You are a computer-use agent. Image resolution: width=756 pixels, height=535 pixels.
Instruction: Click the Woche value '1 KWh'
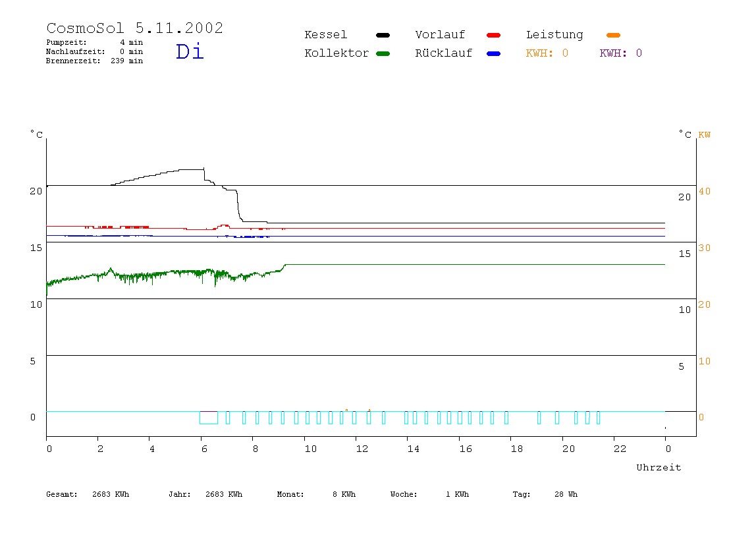point(458,494)
